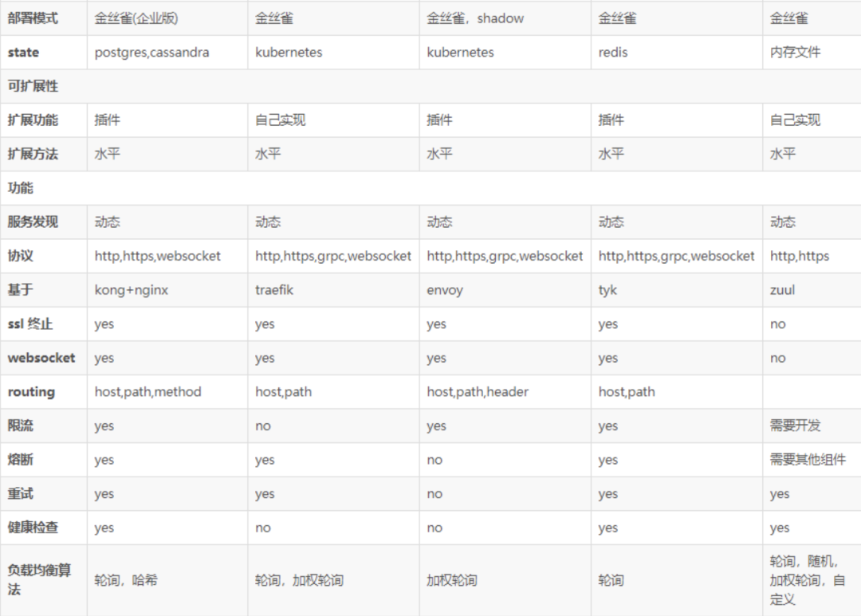
Task: 选择 tyk 所在的表格单元格
Action: point(607,290)
